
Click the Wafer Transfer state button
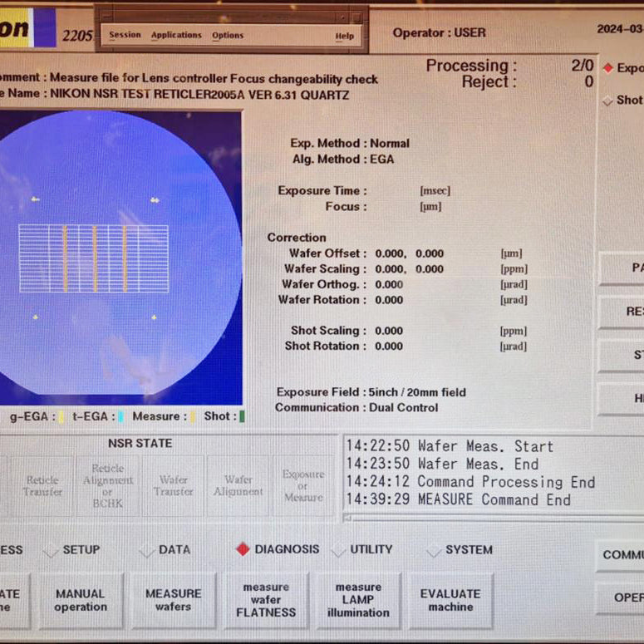click(173, 486)
